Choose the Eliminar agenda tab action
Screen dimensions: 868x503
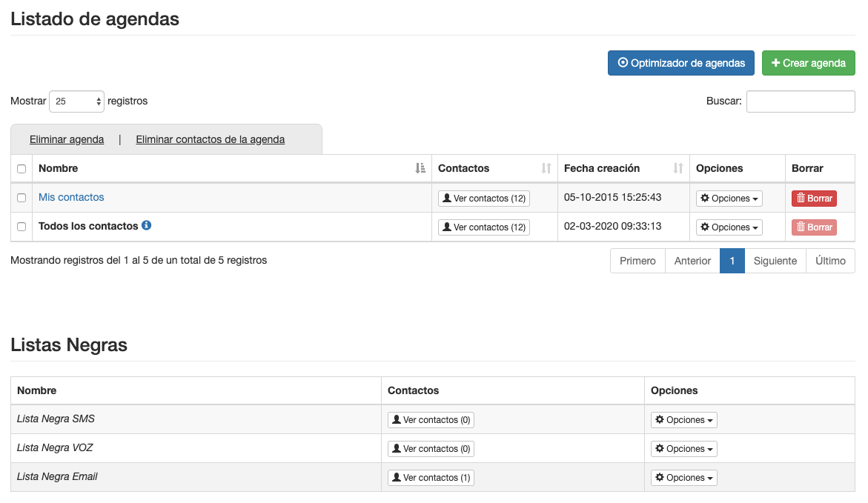[67, 139]
